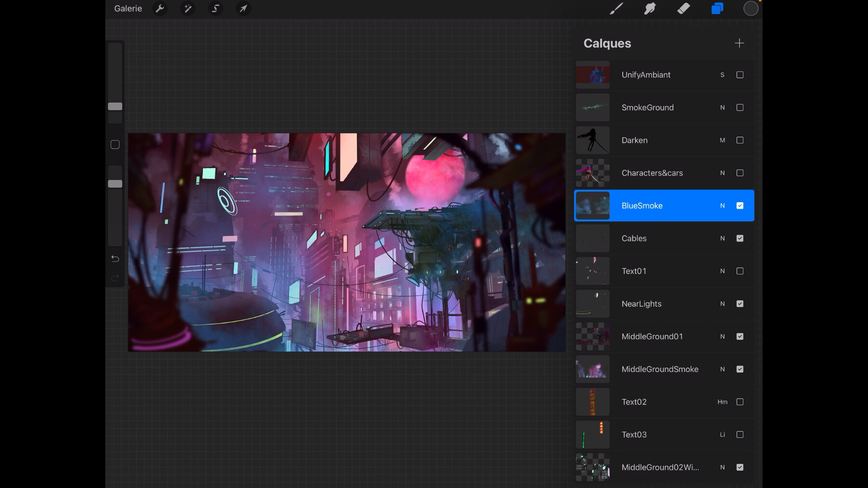Show the Darken layer
The image size is (868, 488).
(x=740, y=140)
